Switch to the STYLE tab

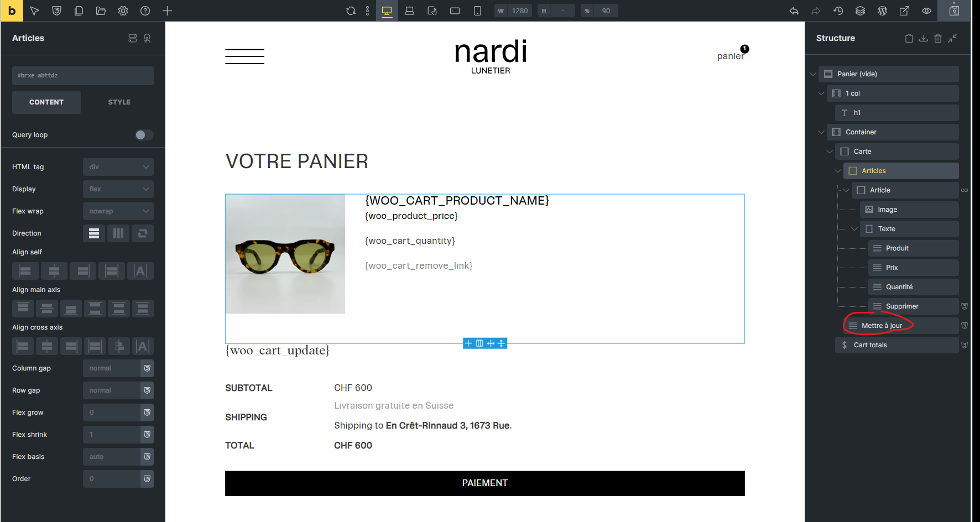pos(119,102)
